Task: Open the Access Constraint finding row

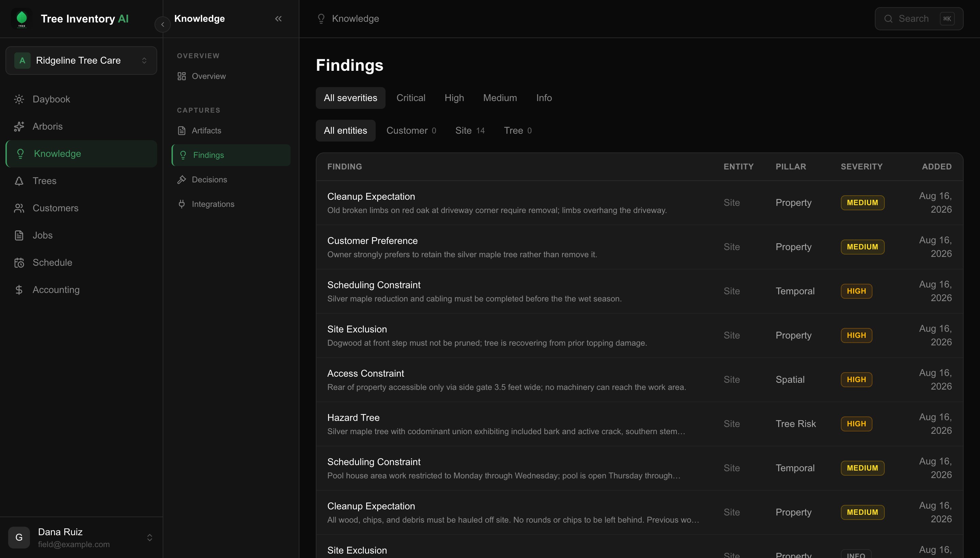Action: click(x=639, y=380)
